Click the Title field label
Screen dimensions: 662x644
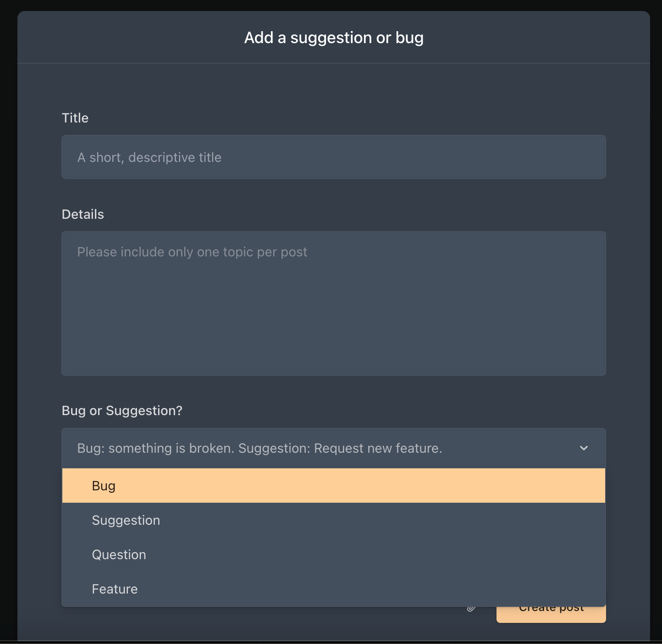point(75,118)
